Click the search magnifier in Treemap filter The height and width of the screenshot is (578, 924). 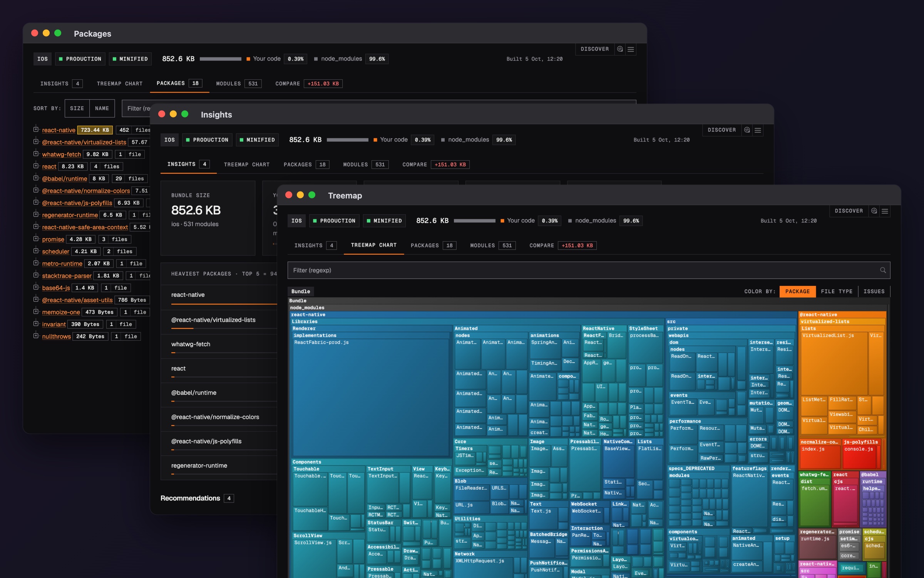[883, 270]
